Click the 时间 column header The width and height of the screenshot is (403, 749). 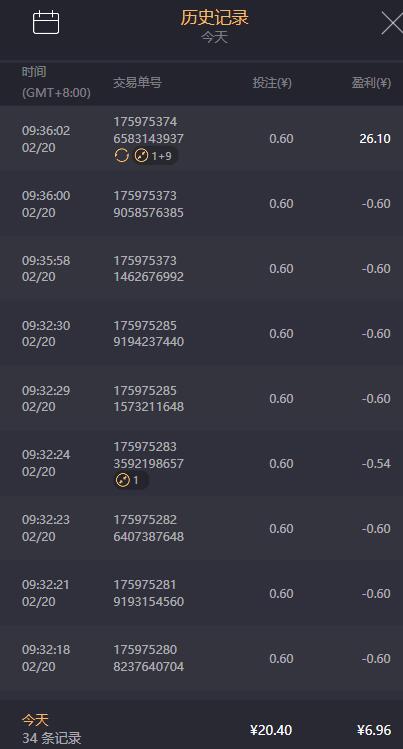click(34, 72)
